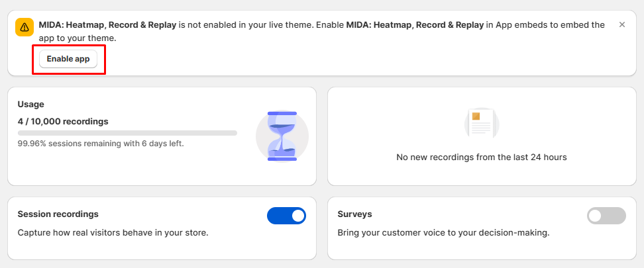Click the usage progress bar
Viewport: 644px width, 268px height.
tap(127, 133)
